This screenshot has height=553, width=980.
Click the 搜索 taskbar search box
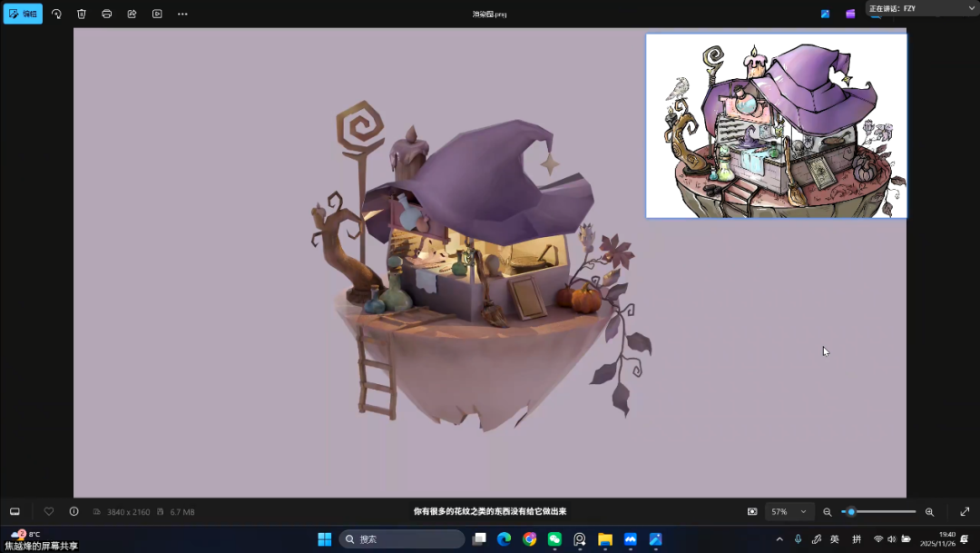click(402, 539)
